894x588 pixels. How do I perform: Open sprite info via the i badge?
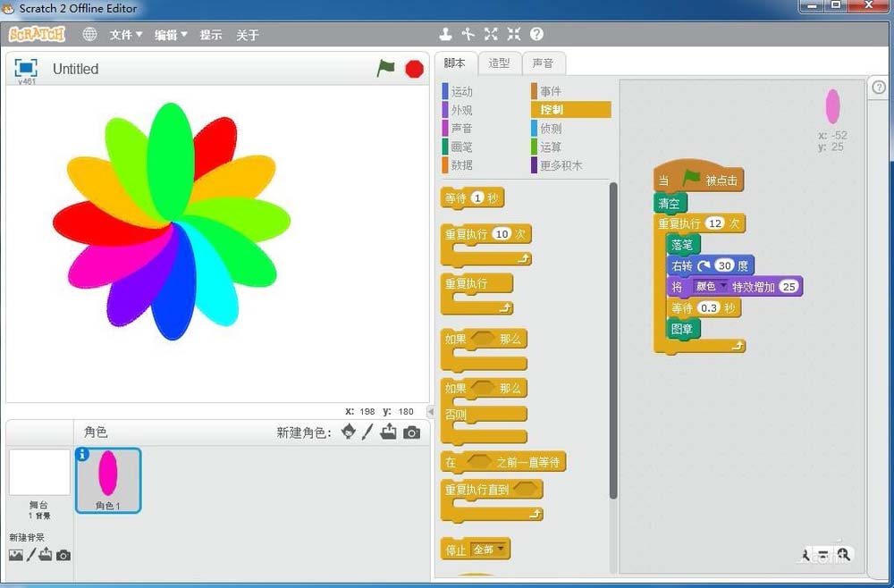(82, 454)
